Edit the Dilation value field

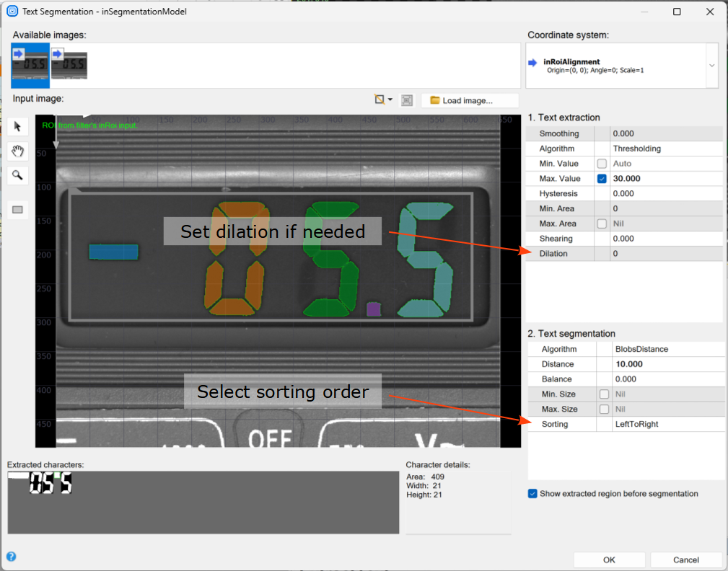click(x=665, y=254)
